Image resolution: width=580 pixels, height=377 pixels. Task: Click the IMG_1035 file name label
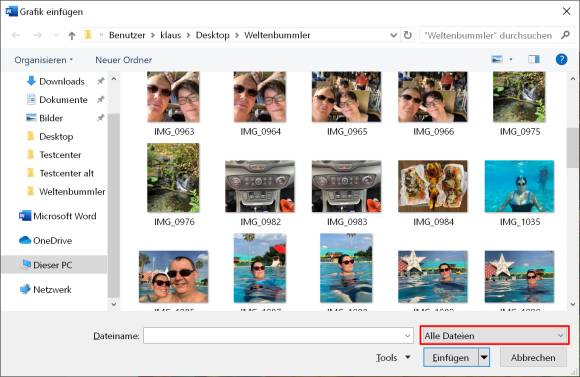(520, 222)
